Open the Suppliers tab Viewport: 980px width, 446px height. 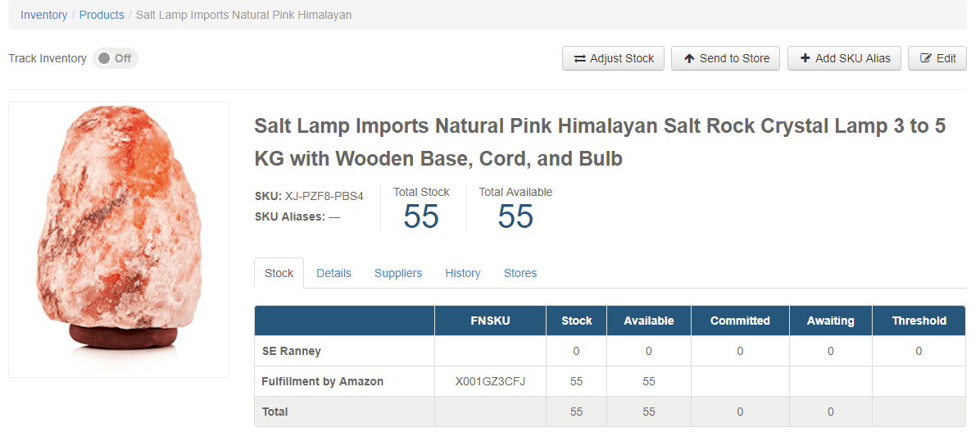click(398, 273)
